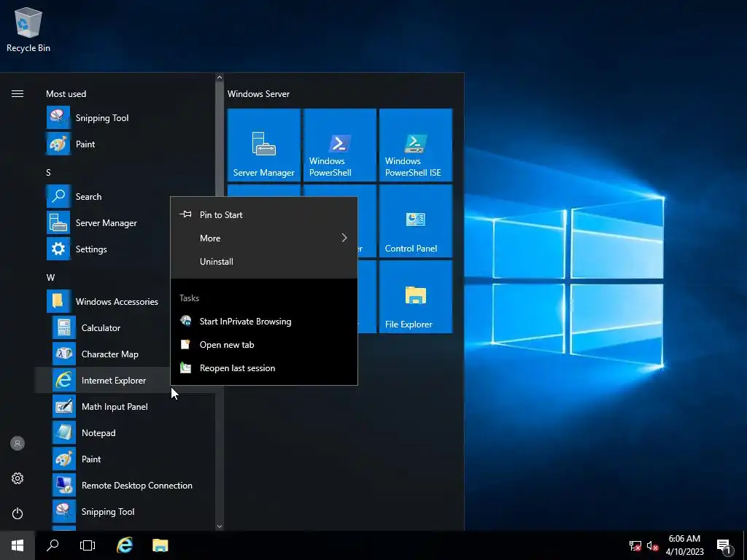Image resolution: width=747 pixels, height=560 pixels.
Task: Choose Pin to Start in context menu
Action: (x=264, y=215)
